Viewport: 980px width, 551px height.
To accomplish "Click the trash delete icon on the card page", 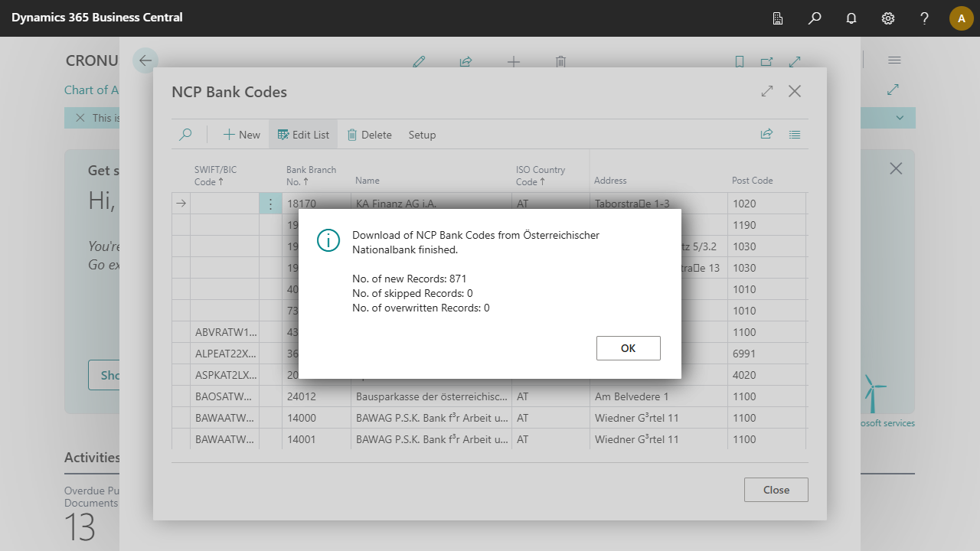I will tap(560, 62).
